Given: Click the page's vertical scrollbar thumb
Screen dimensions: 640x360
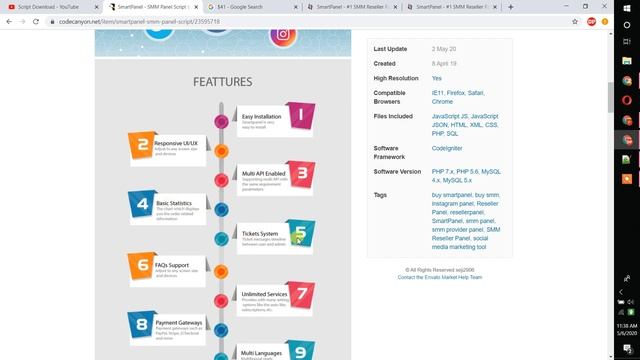Looking at the screenshot, I should 611,97.
